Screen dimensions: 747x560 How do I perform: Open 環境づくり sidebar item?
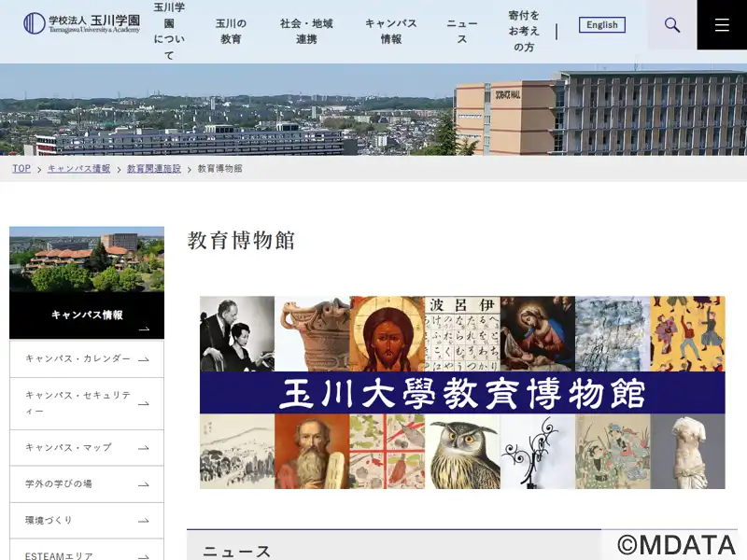(87, 521)
